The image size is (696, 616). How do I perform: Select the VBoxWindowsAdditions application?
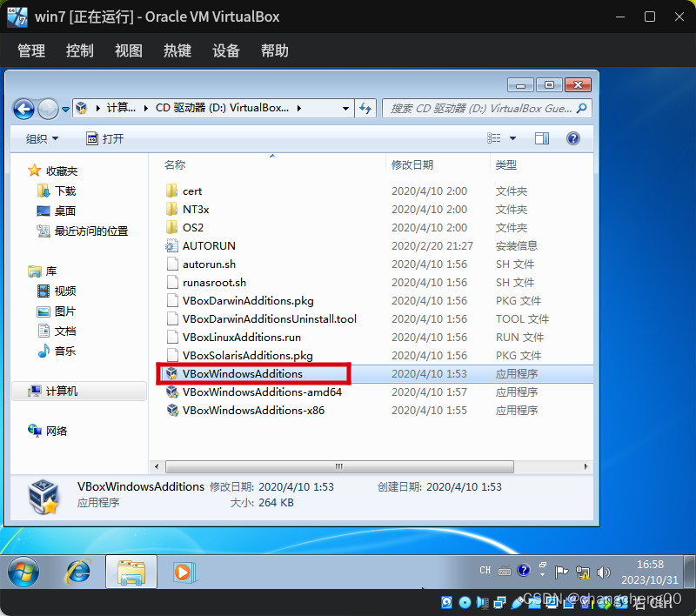(243, 373)
